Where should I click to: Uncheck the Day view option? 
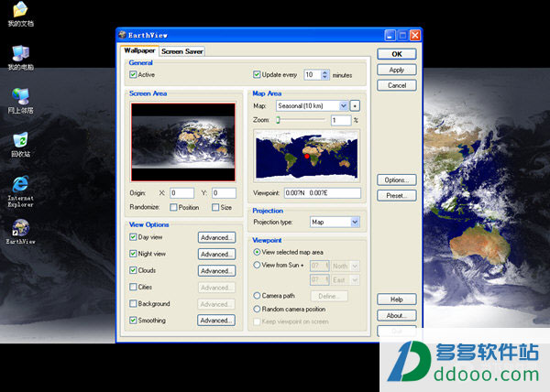(133, 237)
